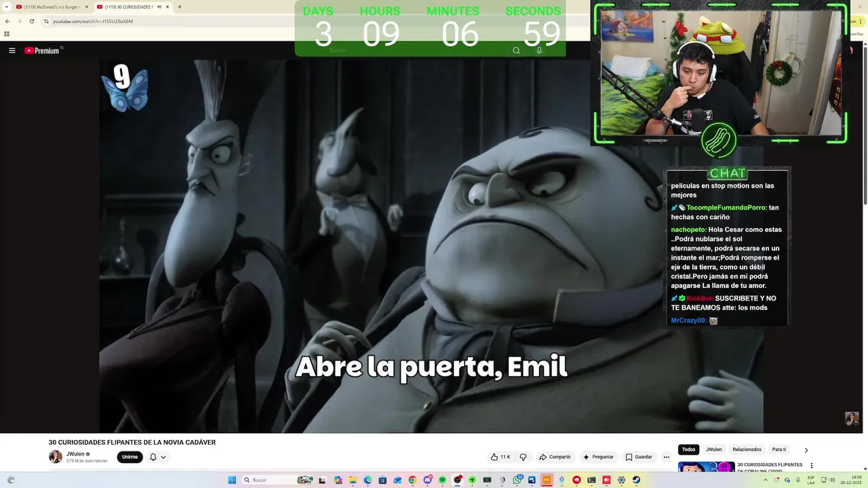Go to YouTube Premium home logo
868x488 pixels.
point(43,50)
